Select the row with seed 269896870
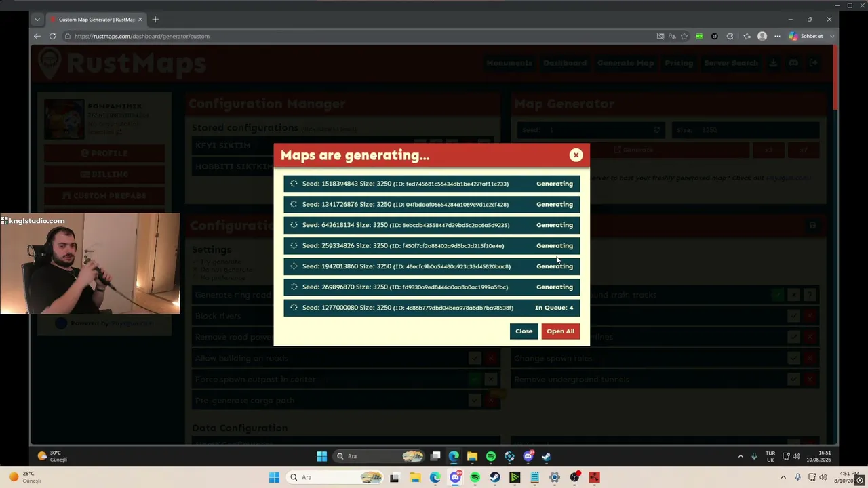Viewport: 868px width, 488px height. (x=432, y=287)
